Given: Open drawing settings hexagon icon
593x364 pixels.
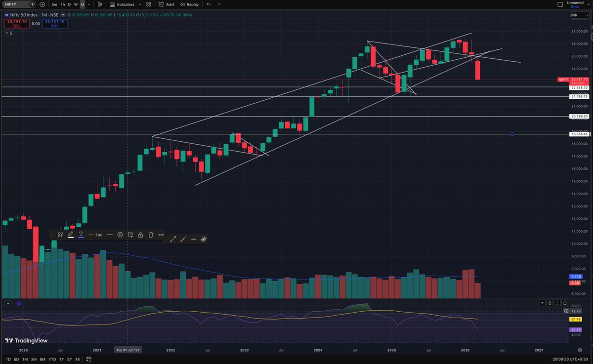Looking at the screenshot, I should click(x=120, y=235).
